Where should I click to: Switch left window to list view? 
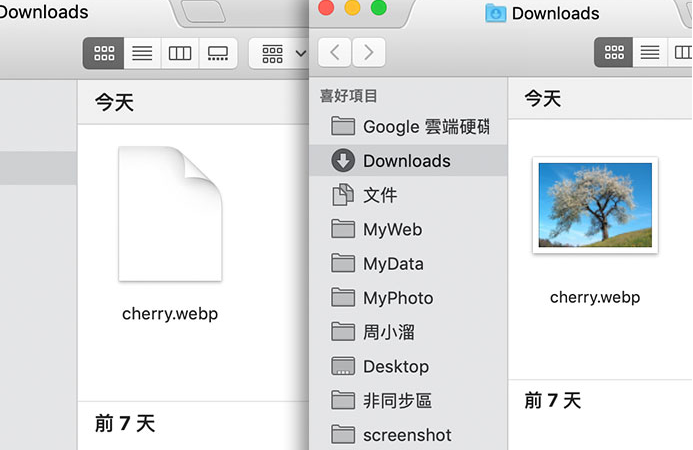click(142, 53)
